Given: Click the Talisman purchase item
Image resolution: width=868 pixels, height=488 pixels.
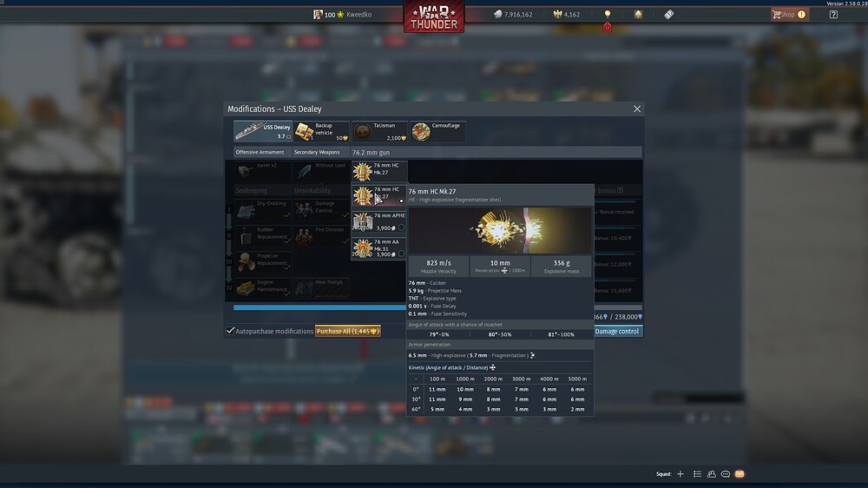Looking at the screenshot, I should [380, 131].
